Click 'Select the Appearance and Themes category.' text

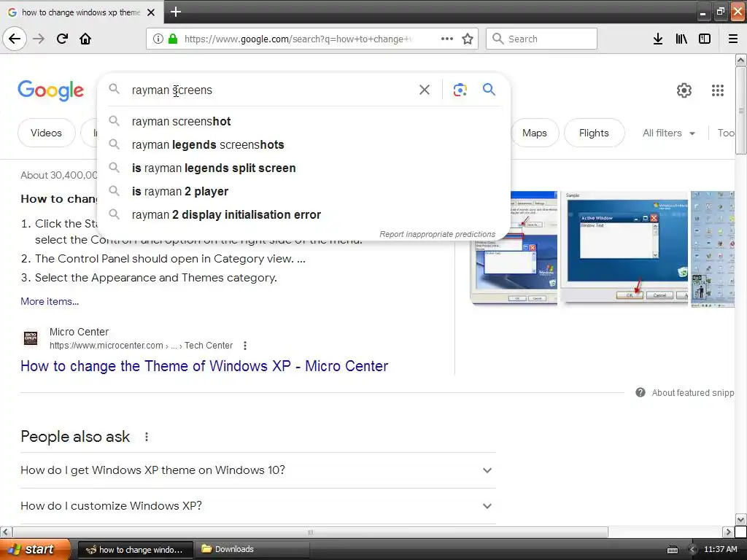156,278
